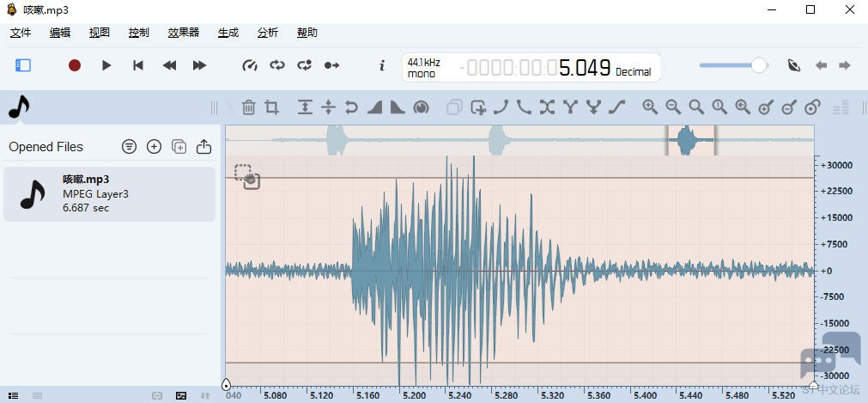This screenshot has height=403, width=868.
Task: Rewind playback
Action: point(169,65)
